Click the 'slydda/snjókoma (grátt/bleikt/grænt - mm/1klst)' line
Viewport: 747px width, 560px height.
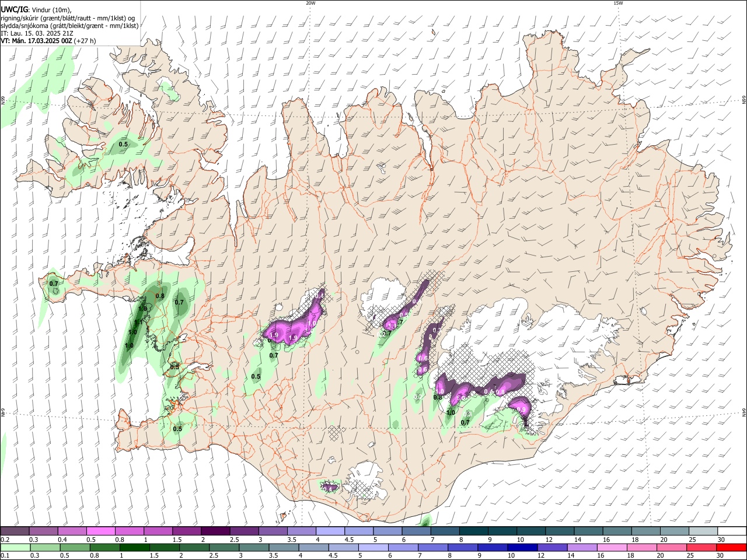(69, 26)
